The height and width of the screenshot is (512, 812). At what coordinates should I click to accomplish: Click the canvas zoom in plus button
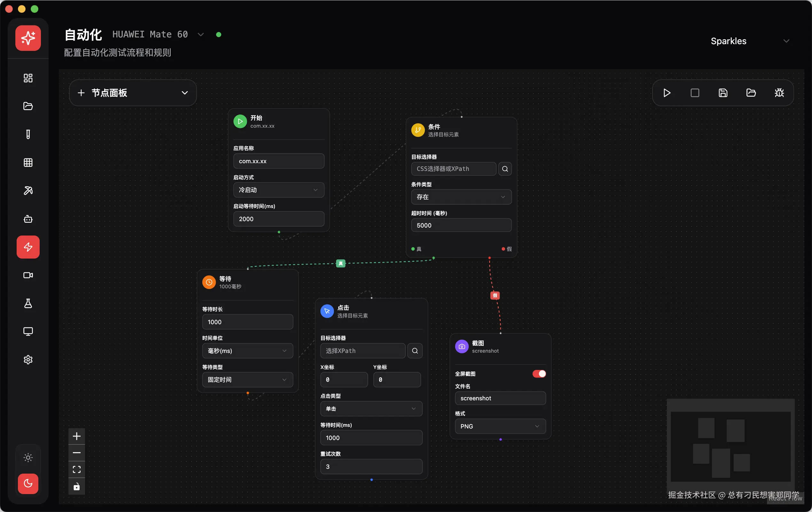coord(76,436)
